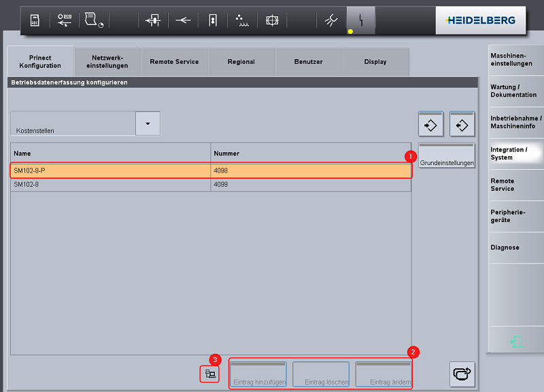
Task: Open Diagnose in the right sidebar
Action: (515, 247)
